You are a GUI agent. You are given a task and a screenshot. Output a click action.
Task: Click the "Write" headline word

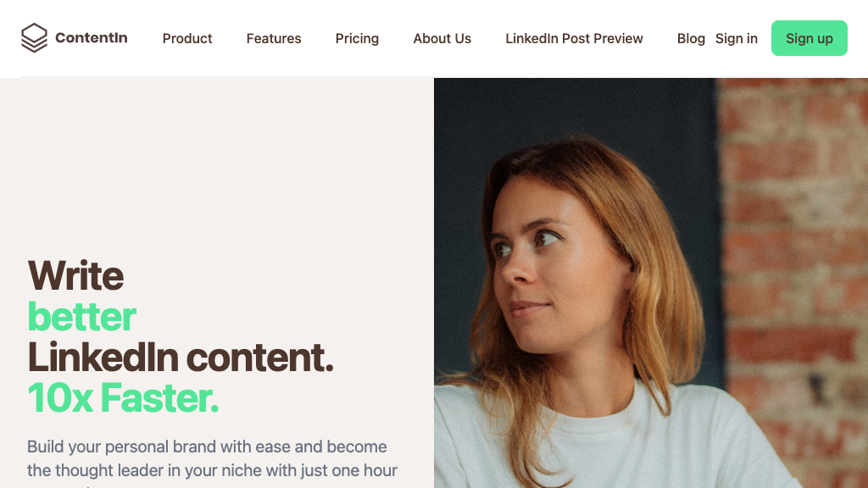pyautogui.click(x=75, y=276)
